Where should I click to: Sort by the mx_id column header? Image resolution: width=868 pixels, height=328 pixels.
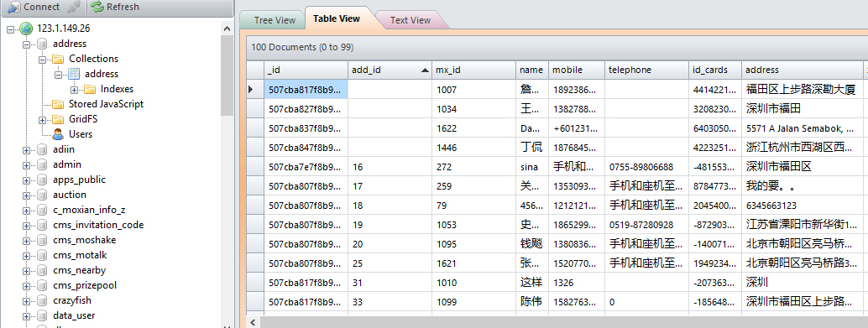pyautogui.click(x=473, y=70)
